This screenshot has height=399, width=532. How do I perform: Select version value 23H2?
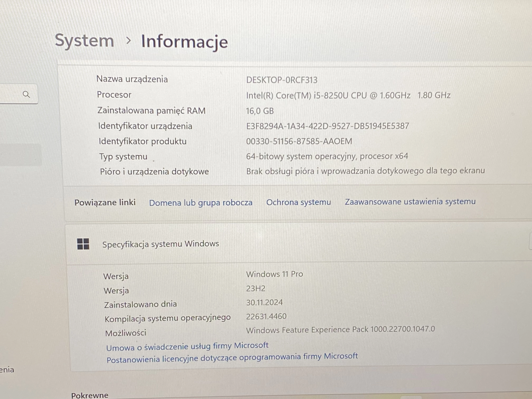pyautogui.click(x=256, y=288)
